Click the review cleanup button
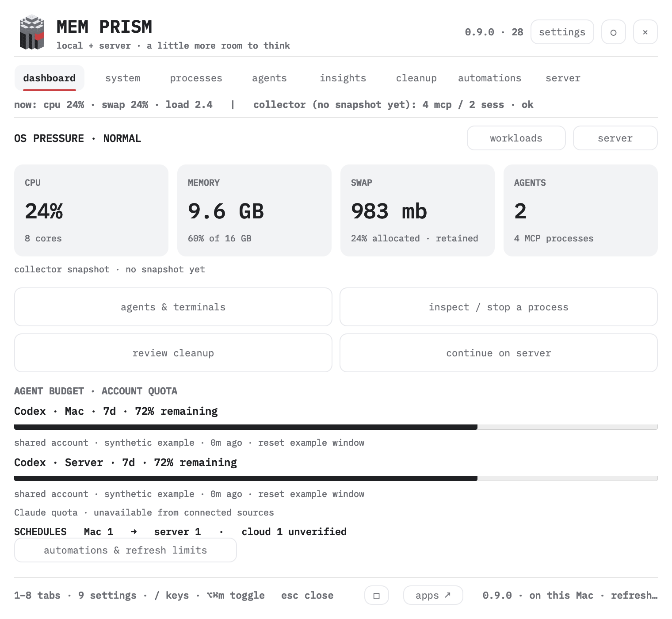Image resolution: width=672 pixels, height=619 pixels. pyautogui.click(x=173, y=353)
